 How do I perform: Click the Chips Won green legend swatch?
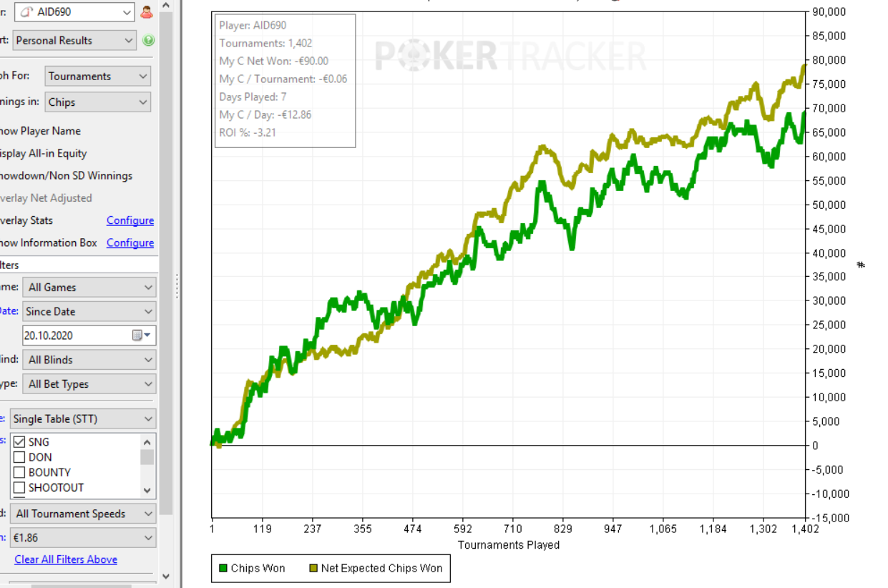pos(223,569)
